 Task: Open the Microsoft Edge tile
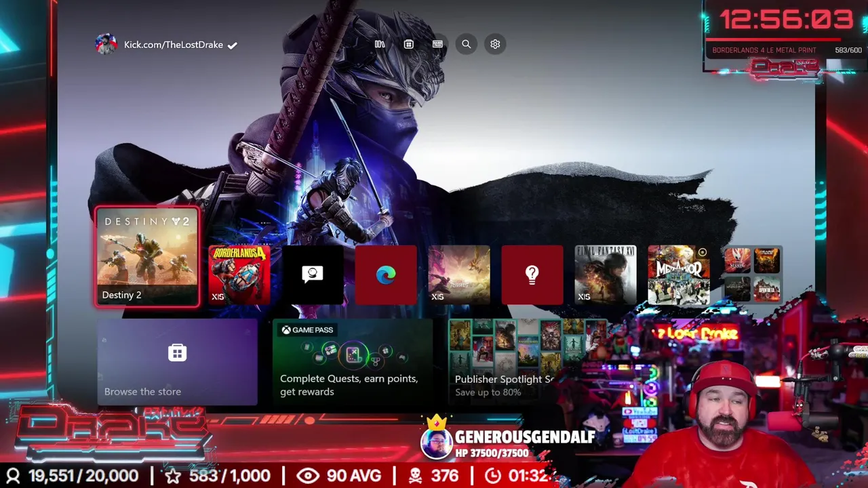pos(386,275)
